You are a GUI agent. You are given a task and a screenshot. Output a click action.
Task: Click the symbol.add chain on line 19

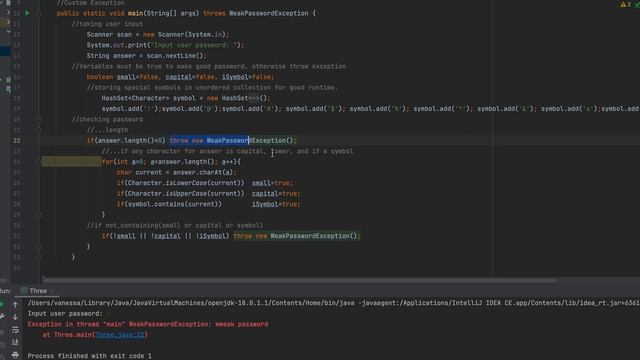pyautogui.click(x=370, y=109)
